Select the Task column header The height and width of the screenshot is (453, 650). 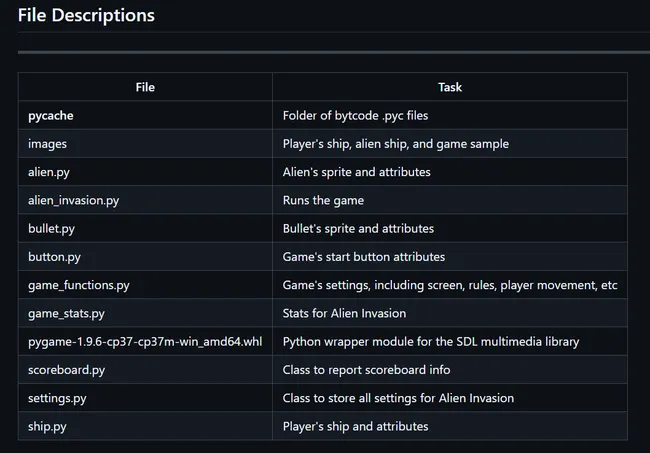[x=450, y=87]
